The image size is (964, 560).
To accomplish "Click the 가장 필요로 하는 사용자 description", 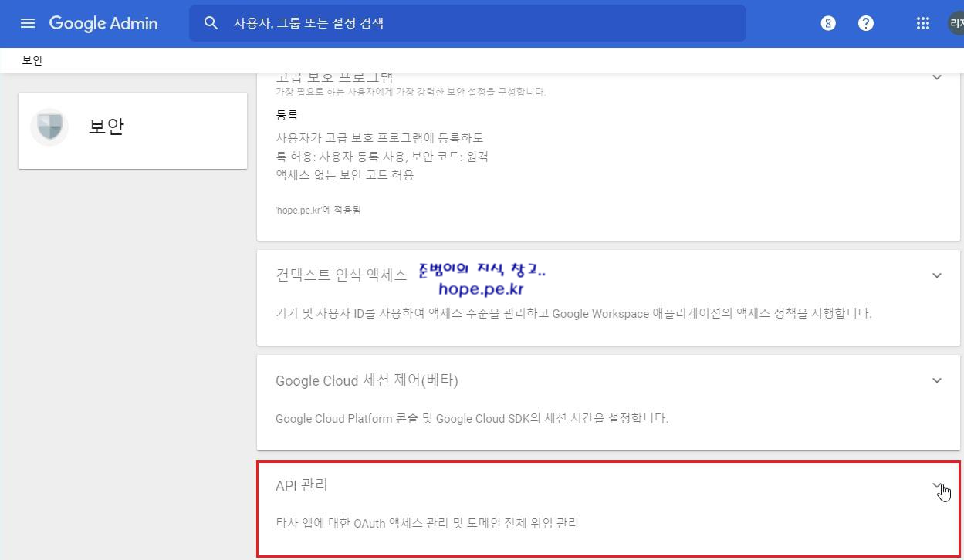I will tap(411, 92).
